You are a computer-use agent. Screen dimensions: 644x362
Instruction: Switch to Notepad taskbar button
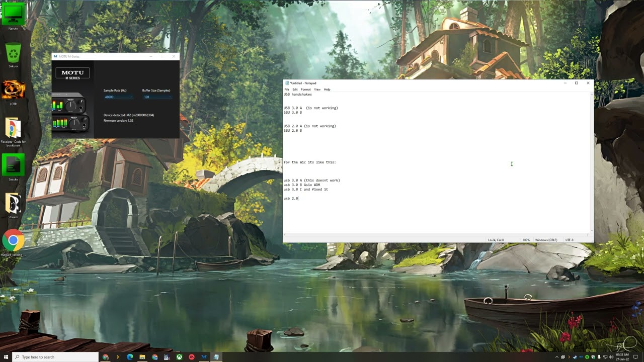pyautogui.click(x=216, y=357)
